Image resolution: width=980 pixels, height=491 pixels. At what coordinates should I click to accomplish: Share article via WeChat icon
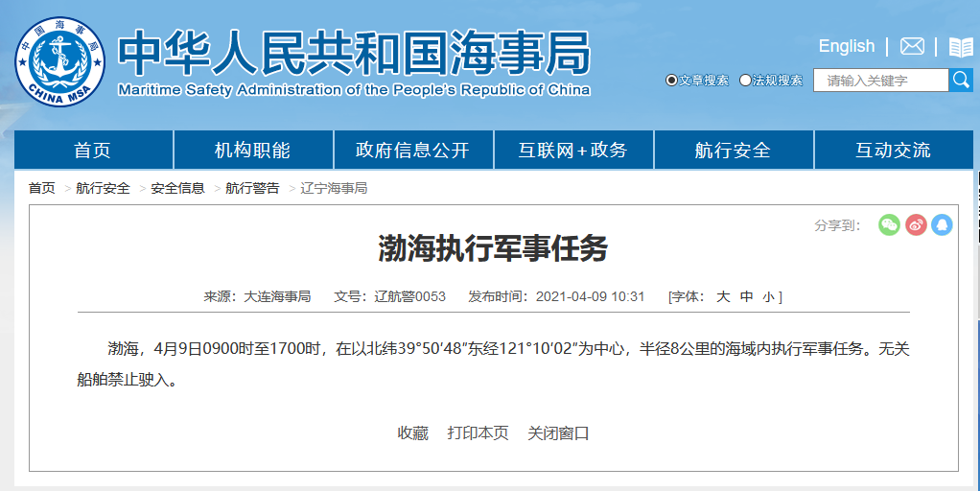pyautogui.click(x=889, y=225)
